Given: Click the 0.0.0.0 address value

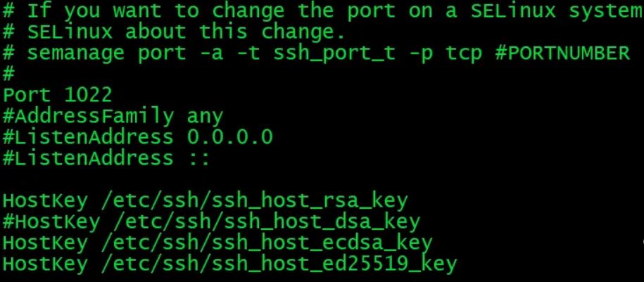Looking at the screenshot, I should pos(230,138).
